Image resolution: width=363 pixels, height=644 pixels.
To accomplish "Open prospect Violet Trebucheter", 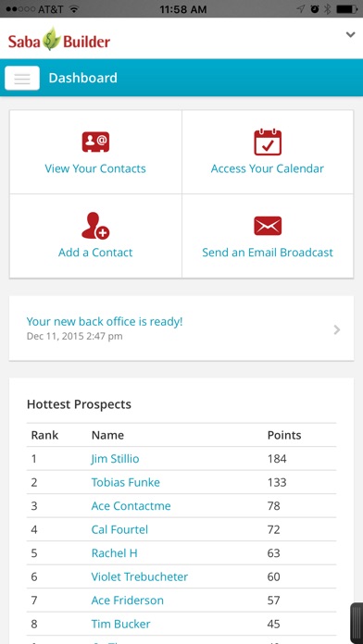I will (x=139, y=576).
